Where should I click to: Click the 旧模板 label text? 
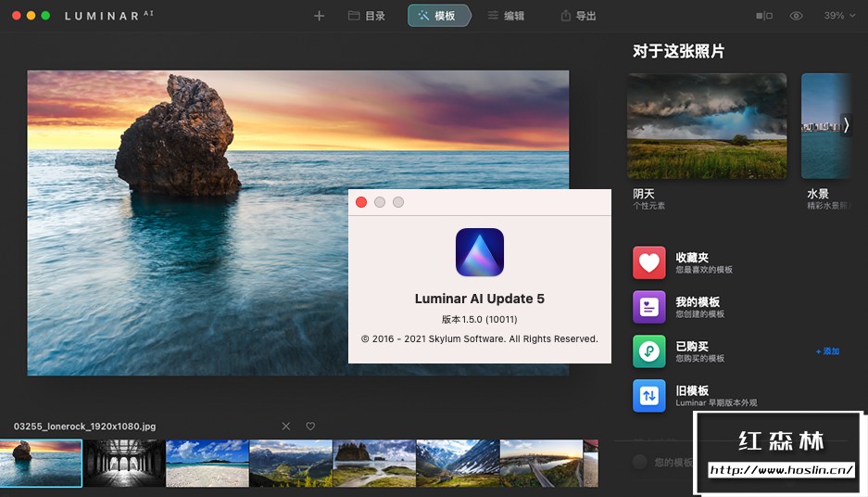click(692, 390)
